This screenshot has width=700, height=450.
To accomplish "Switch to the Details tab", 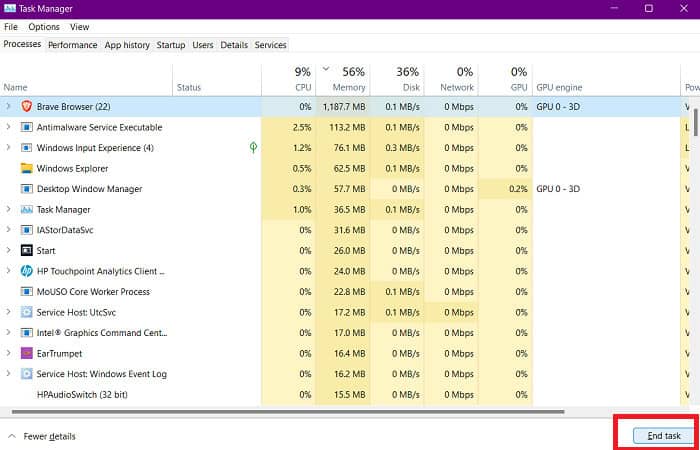I will (234, 45).
